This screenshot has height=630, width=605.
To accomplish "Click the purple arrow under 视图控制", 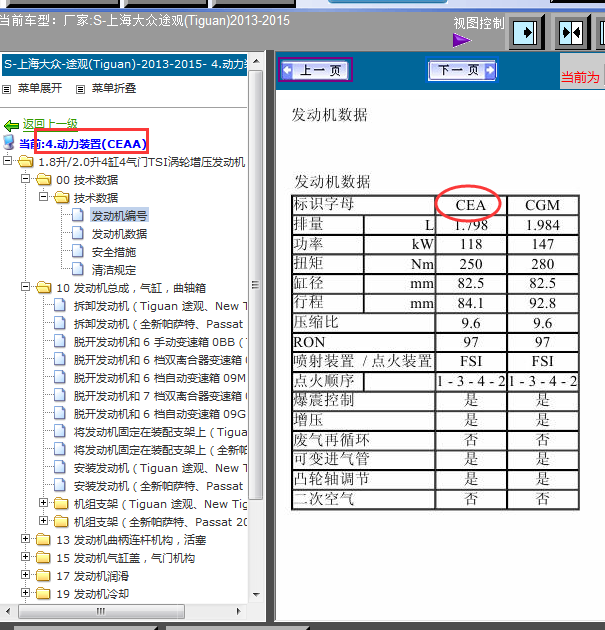I will pyautogui.click(x=462, y=40).
